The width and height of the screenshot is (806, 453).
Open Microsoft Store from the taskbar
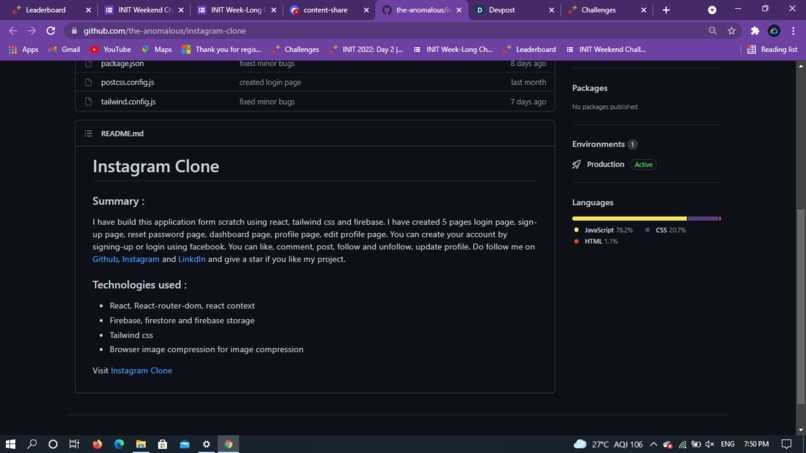pos(162,444)
